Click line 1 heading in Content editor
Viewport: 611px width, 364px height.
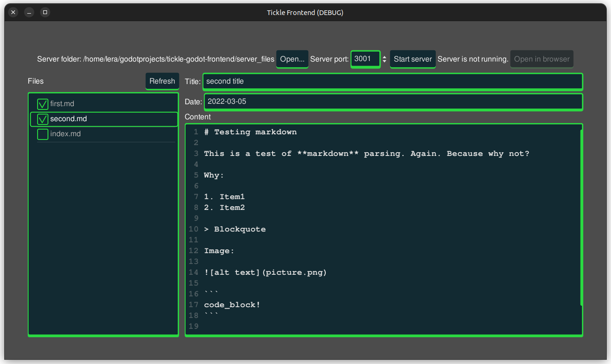[250, 132]
